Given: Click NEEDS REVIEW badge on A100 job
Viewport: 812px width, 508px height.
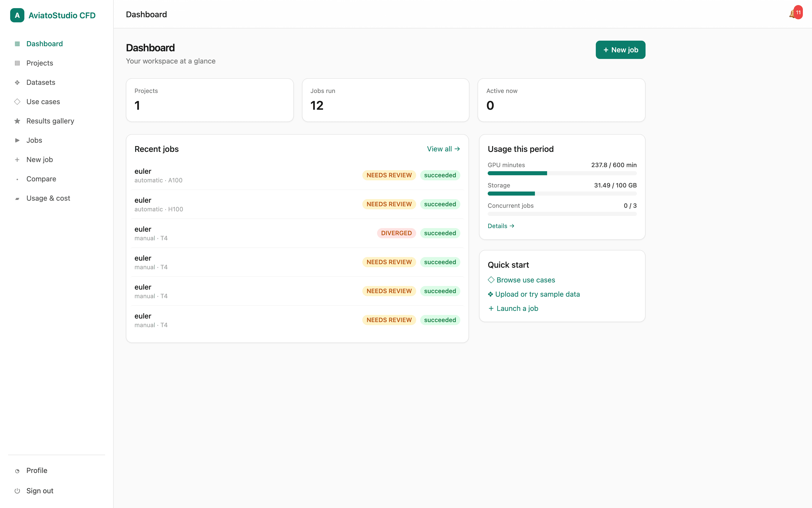Looking at the screenshot, I should pyautogui.click(x=389, y=175).
